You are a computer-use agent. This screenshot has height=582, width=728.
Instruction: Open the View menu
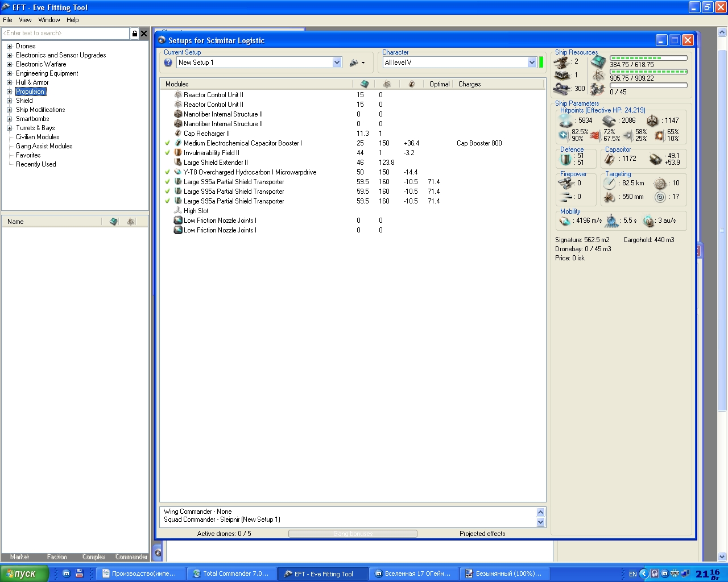click(x=25, y=20)
